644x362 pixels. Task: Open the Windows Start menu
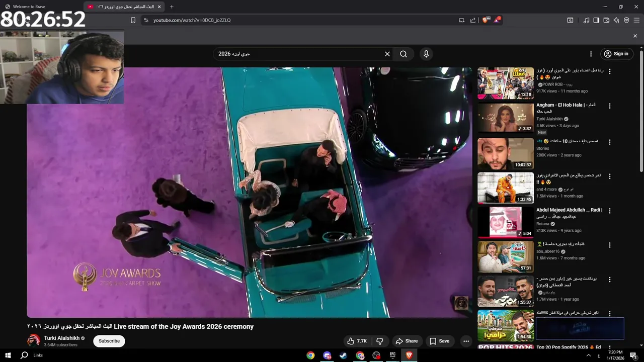(8, 355)
